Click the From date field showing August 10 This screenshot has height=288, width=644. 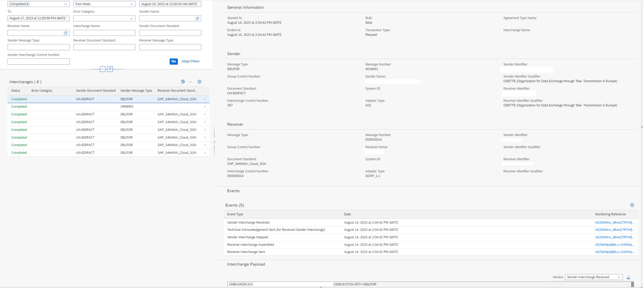tap(170, 4)
